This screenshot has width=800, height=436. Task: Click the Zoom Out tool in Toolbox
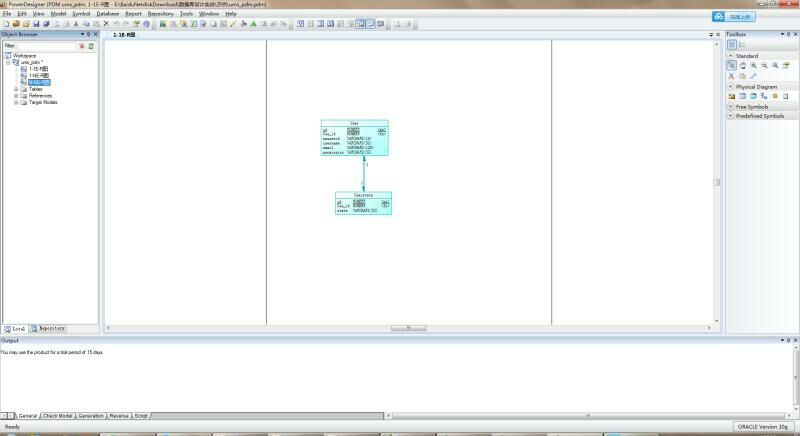(x=765, y=65)
